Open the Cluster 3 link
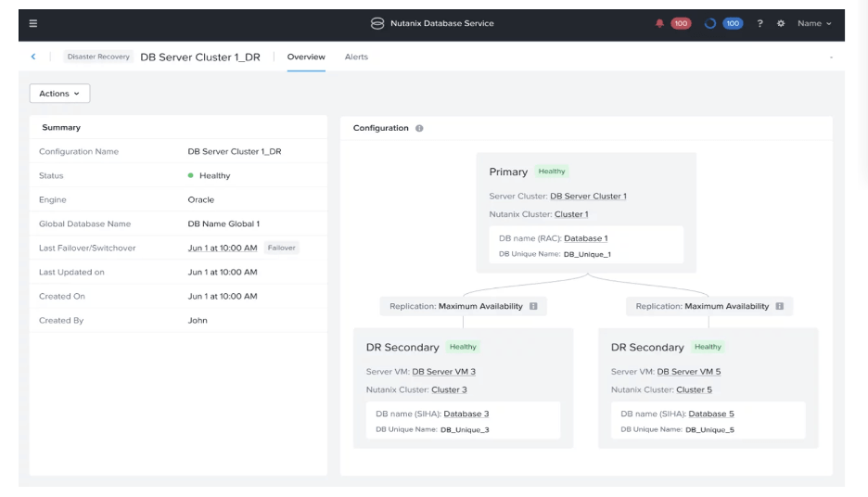This screenshot has width=868, height=497. [x=449, y=389]
